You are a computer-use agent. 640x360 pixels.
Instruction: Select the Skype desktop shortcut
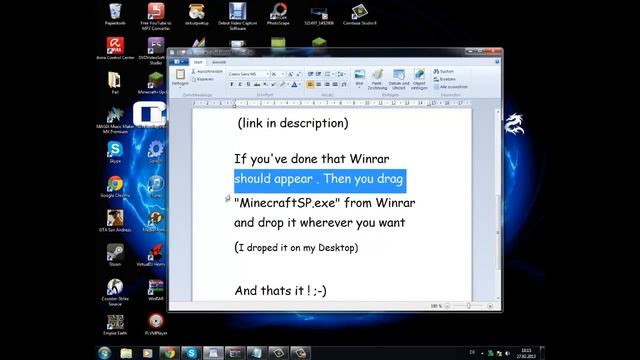click(115, 152)
